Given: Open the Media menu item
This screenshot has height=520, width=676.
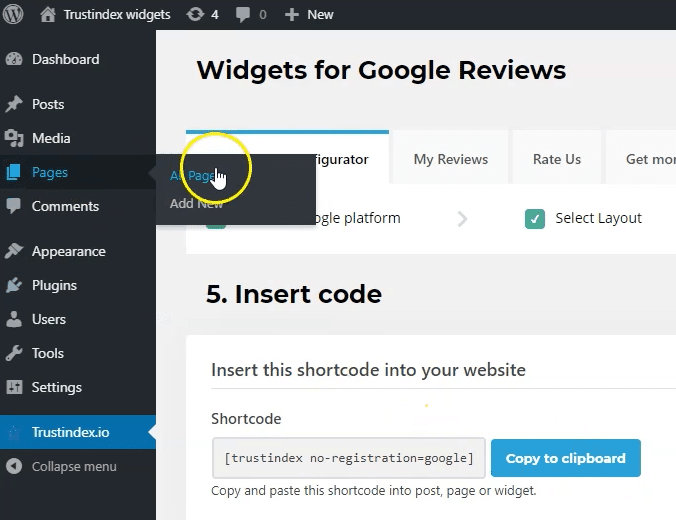Looking at the screenshot, I should [x=51, y=138].
